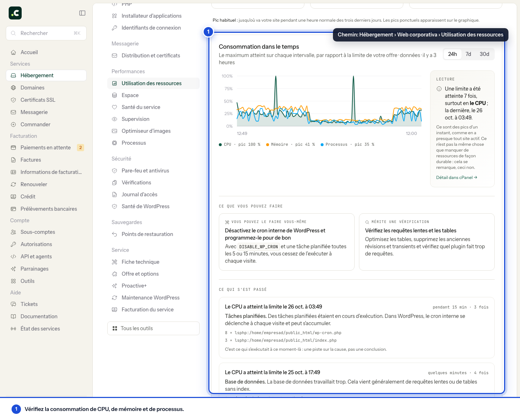520x420 pixels.
Task: Click the Rechercher search field
Action: coord(46,33)
